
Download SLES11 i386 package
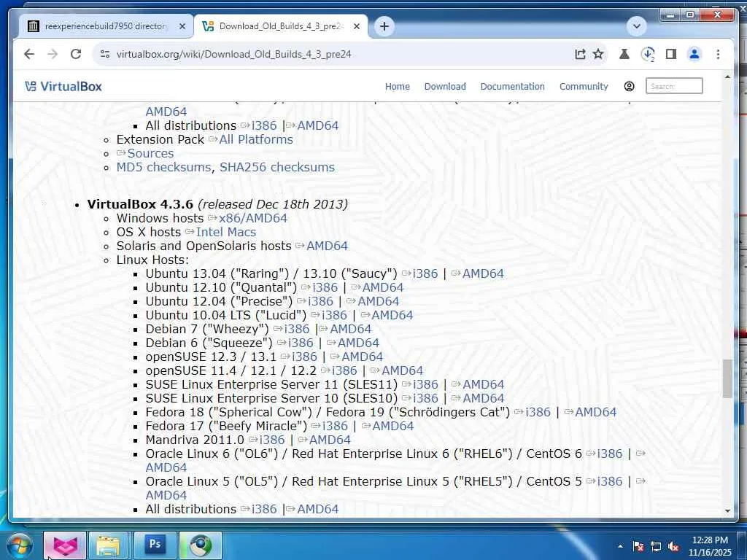425,384
